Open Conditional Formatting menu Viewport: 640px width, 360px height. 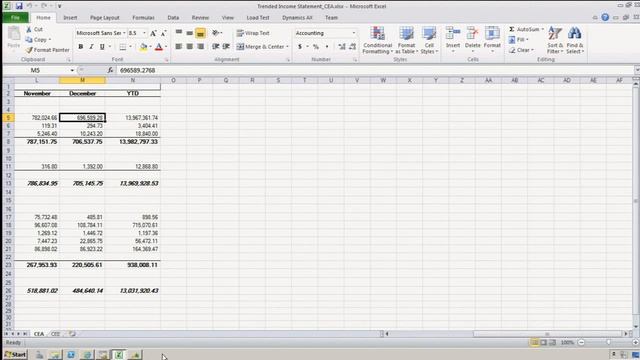coord(378,40)
